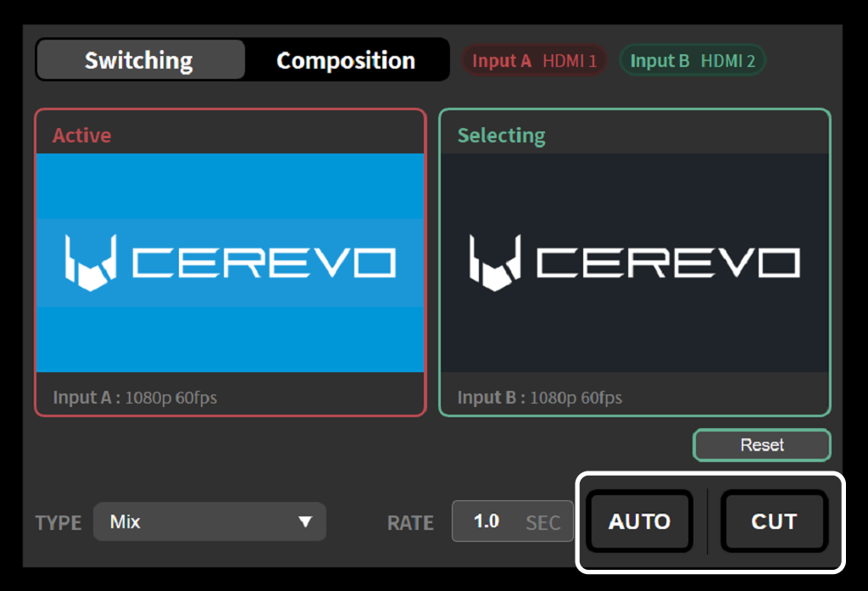Screen dimensions: 868x591
Task: Click the red Active panel heading
Action: coord(82,136)
